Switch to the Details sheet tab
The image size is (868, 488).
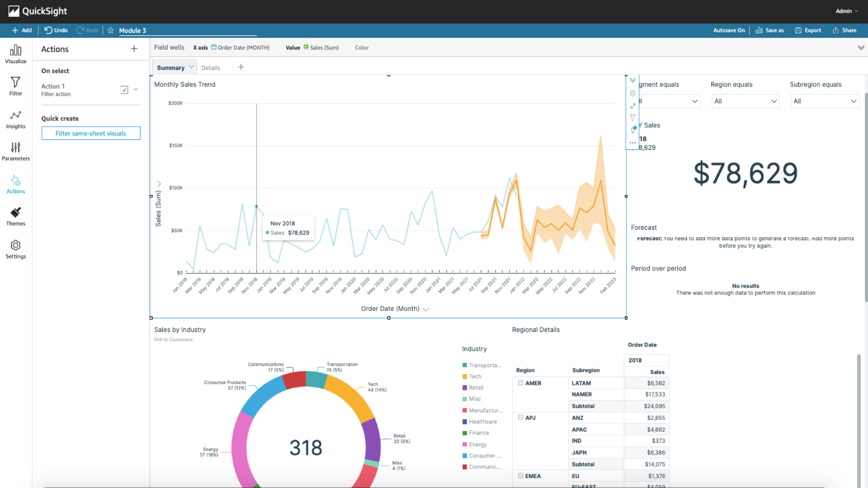(x=211, y=68)
